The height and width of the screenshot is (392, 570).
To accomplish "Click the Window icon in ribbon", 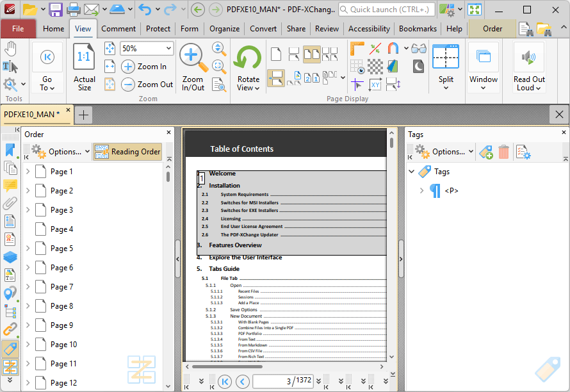I will pyautogui.click(x=483, y=57).
